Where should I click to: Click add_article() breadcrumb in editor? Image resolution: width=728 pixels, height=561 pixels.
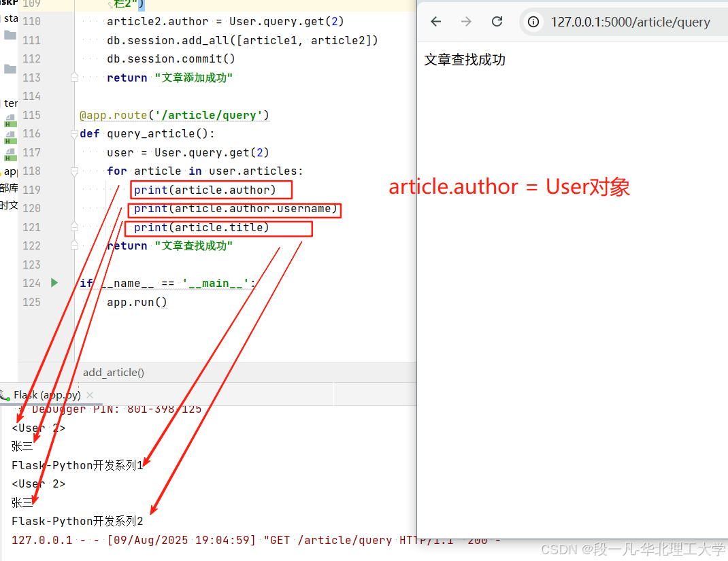coord(114,372)
